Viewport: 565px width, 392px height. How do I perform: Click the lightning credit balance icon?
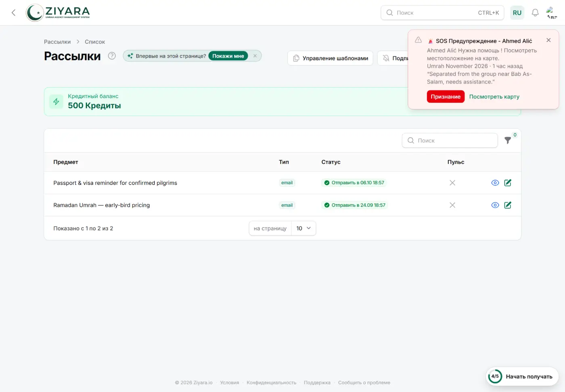click(56, 102)
